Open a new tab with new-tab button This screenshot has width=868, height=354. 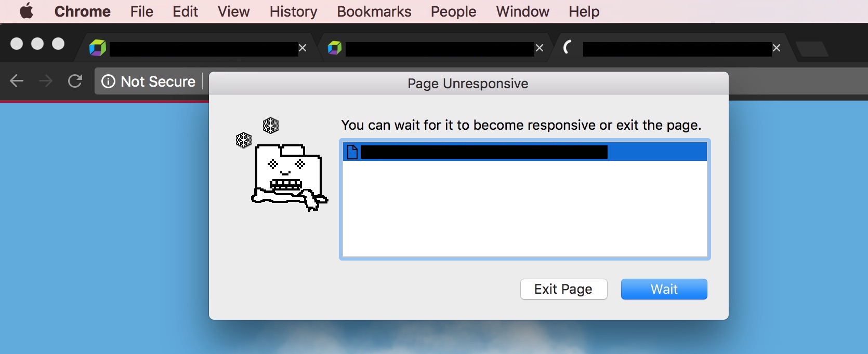point(812,49)
